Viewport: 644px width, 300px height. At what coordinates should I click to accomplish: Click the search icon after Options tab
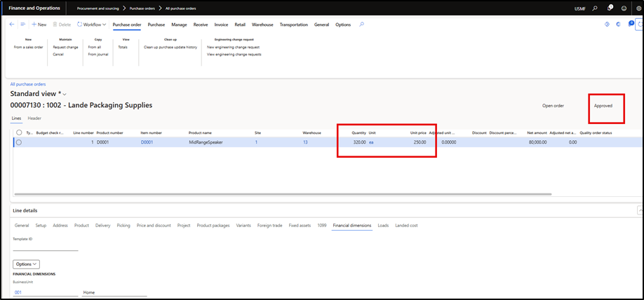tap(361, 25)
